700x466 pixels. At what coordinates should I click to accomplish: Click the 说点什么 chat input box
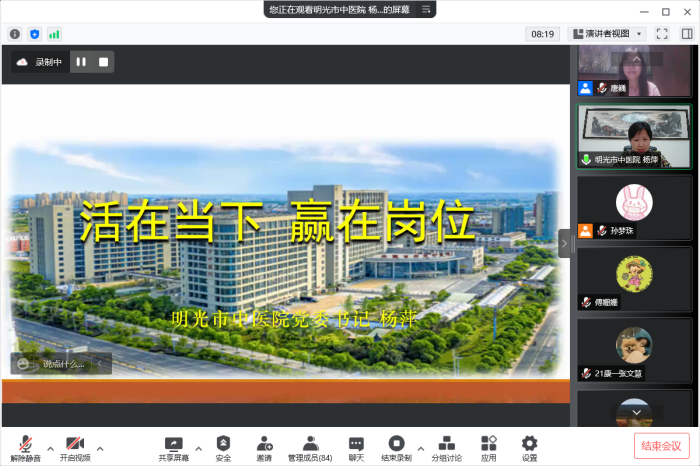(x=61, y=364)
